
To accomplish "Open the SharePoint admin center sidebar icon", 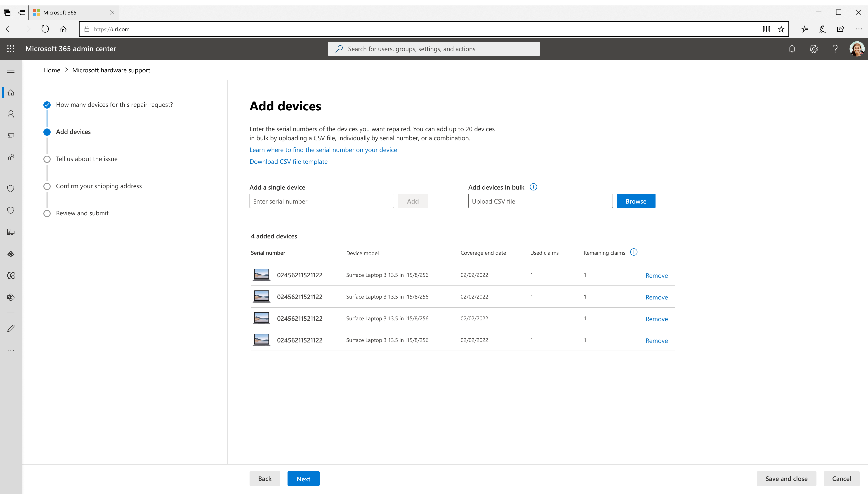I will pos(11,297).
